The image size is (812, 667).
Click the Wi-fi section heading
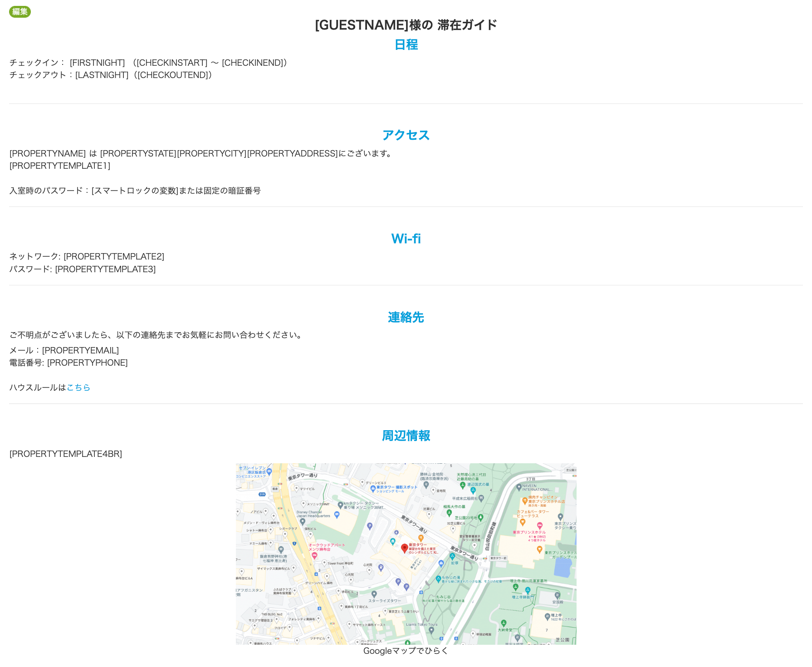tap(406, 239)
